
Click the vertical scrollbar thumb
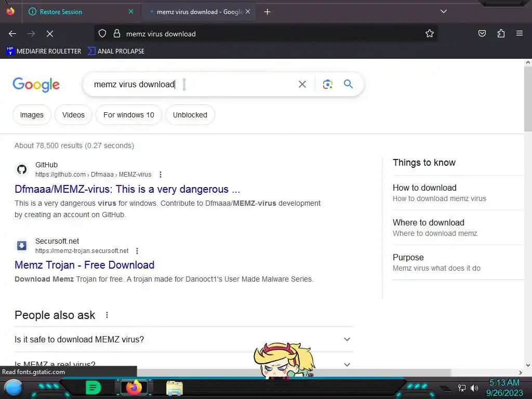click(x=528, y=98)
